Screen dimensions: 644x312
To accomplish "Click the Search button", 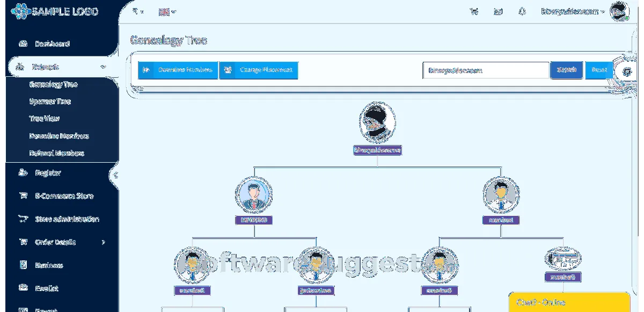I will 567,70.
